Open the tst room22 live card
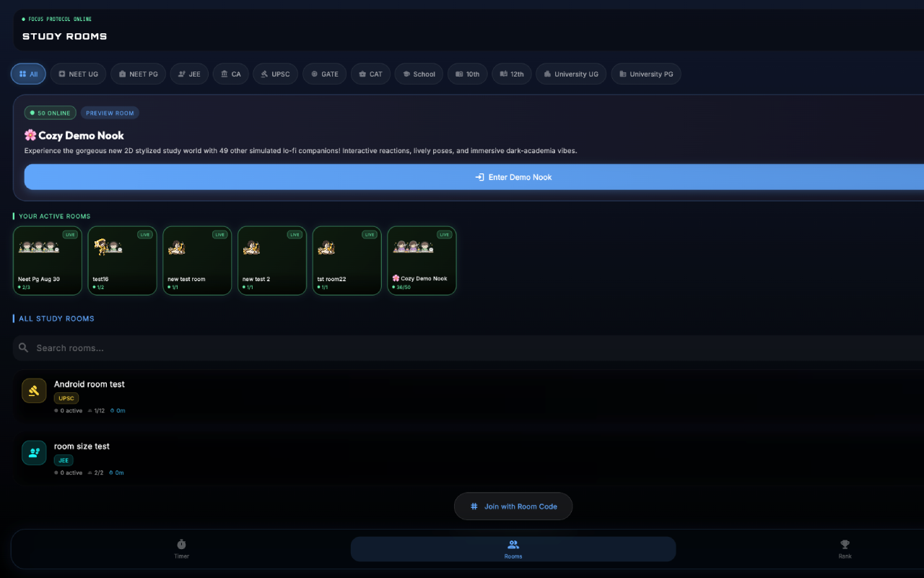 [x=346, y=261]
